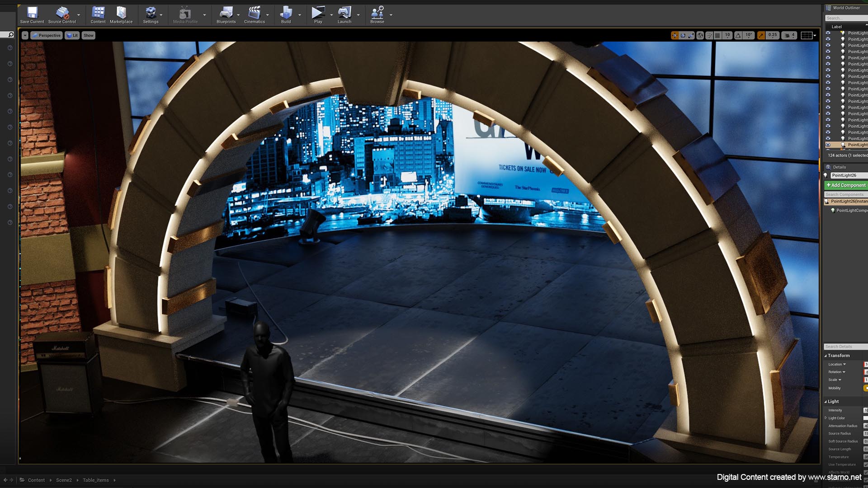The image size is (868, 488).
Task: Open the Lit view mode menu
Action: tap(72, 35)
